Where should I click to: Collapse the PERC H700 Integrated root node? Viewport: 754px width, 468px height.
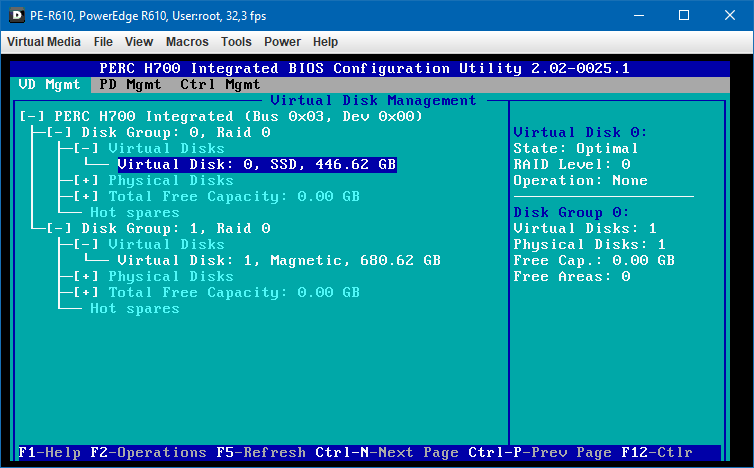click(32, 116)
